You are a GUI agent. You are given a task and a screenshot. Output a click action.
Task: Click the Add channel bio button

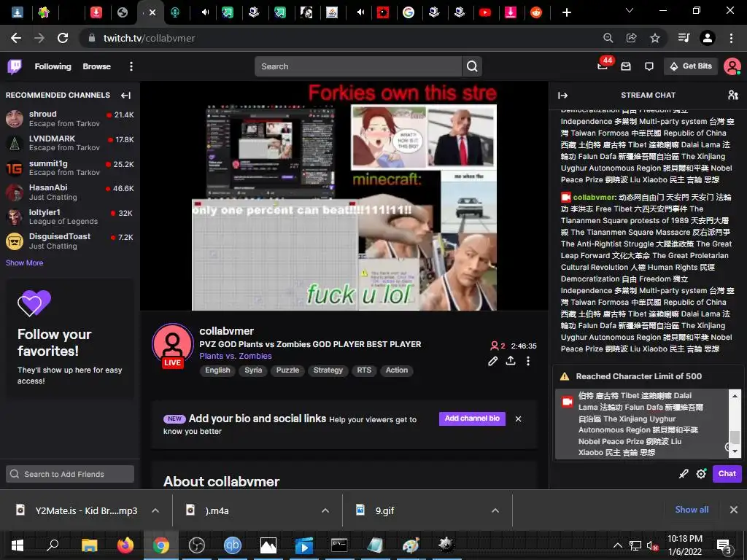(x=472, y=419)
